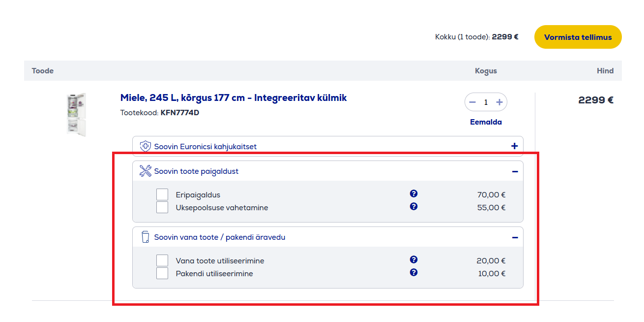Decrease quantity with the minus button
Image resolution: width=644 pixels, height=322 pixels.
point(472,102)
